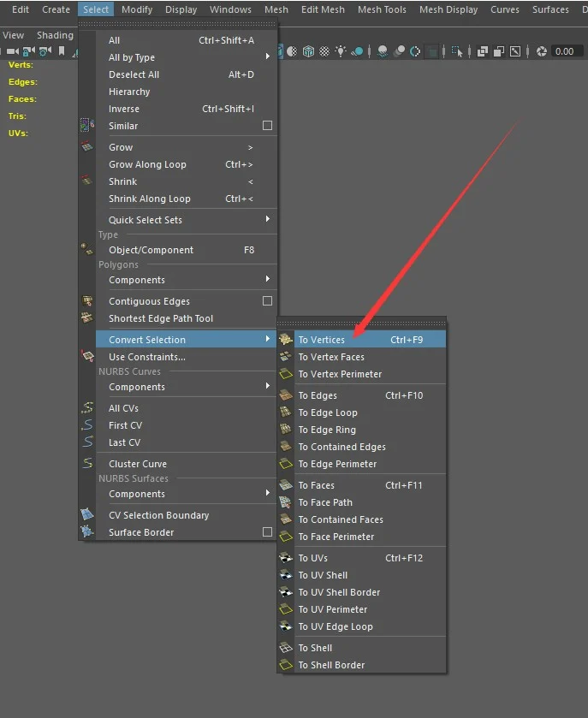The height and width of the screenshot is (718, 588).
Task: Expand the Convert Selection submenu arrow
Action: pos(268,339)
